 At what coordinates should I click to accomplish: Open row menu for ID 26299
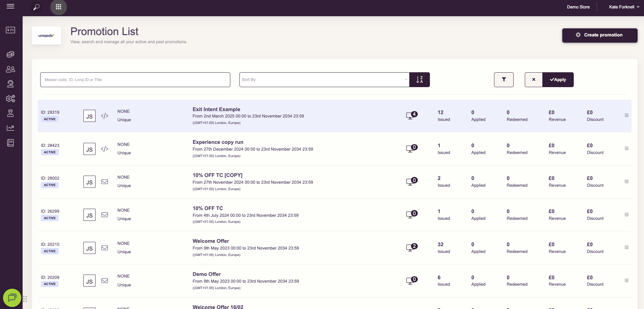coord(626,215)
